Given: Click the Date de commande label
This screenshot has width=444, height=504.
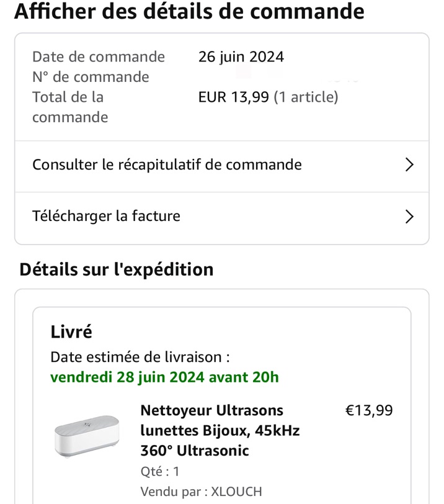Looking at the screenshot, I should coord(99,57).
